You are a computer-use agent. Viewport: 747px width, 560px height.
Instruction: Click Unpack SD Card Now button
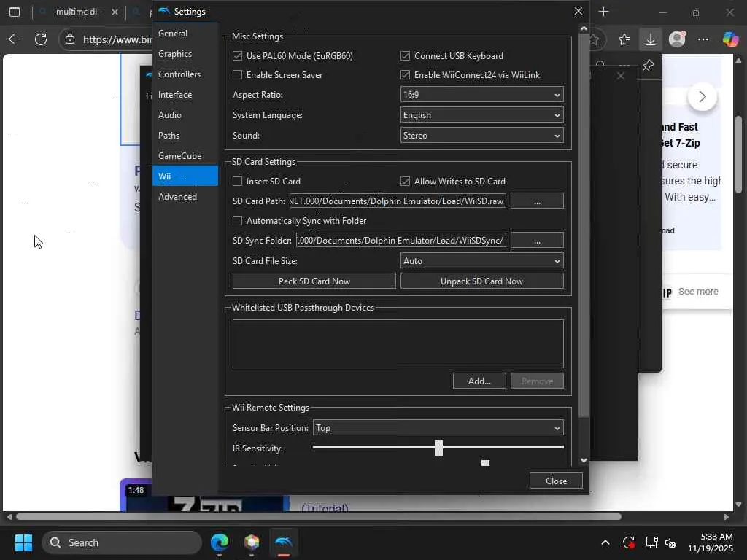point(481,281)
